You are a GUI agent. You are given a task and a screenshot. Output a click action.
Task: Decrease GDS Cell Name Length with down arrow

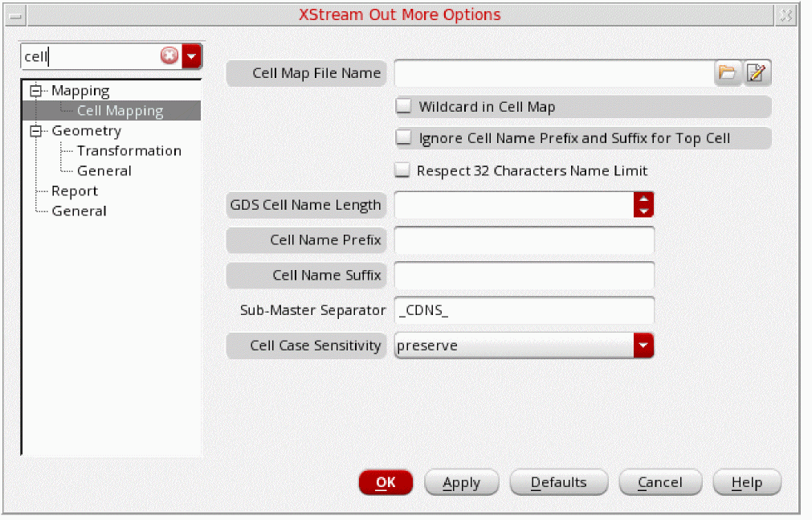(643, 211)
